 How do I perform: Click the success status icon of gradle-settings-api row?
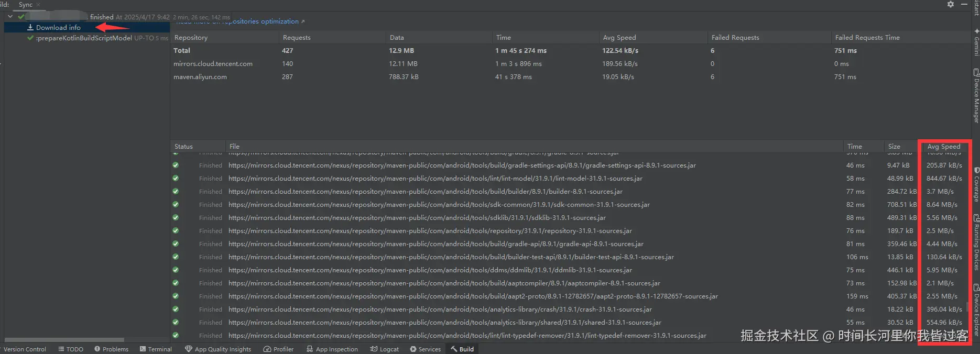point(176,165)
